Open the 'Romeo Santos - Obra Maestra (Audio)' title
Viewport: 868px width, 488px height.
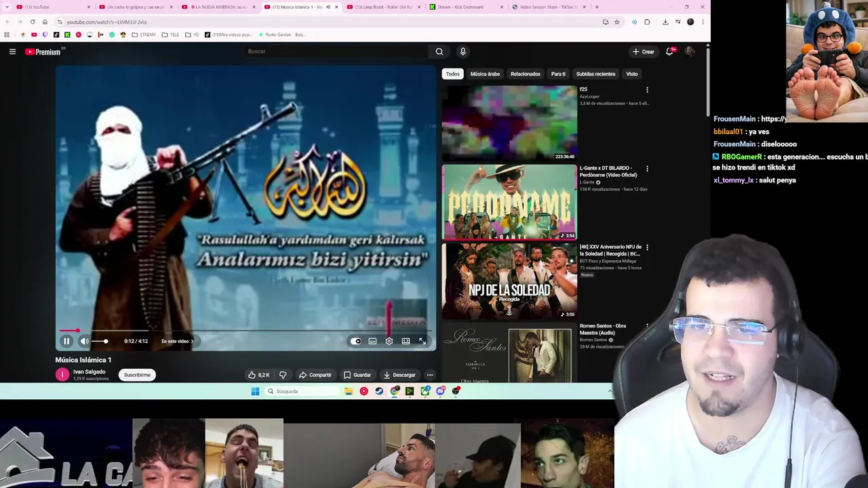(602, 329)
